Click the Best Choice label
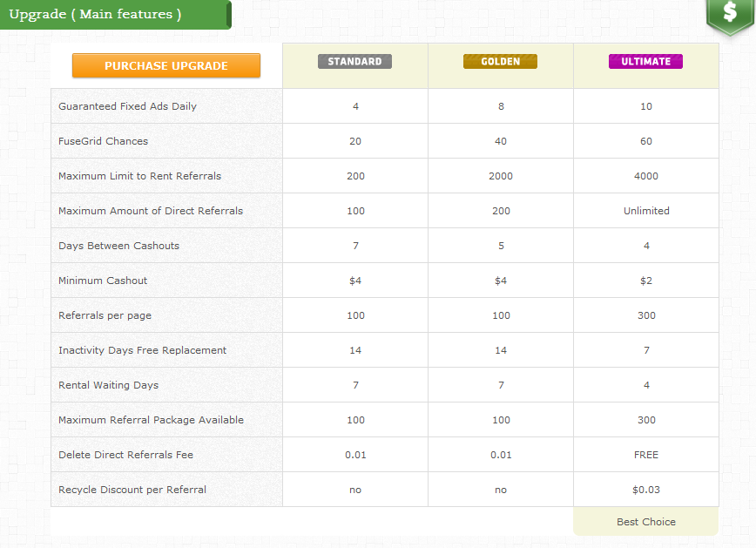The height and width of the screenshot is (548, 756). click(646, 522)
